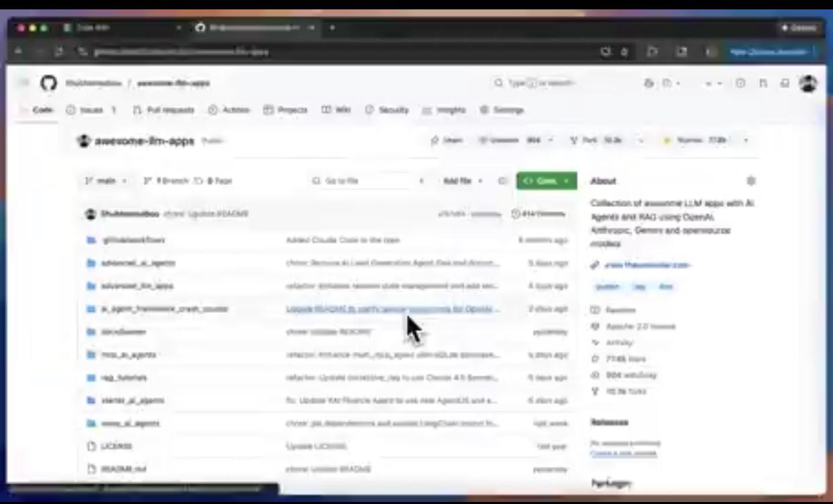833x504 pixels.
Task: Open the 0 Tags link
Action: [213, 181]
